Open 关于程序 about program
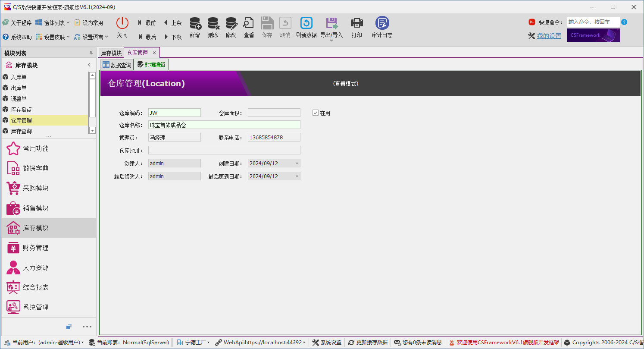Image resolution: width=644 pixels, height=349 pixels. [x=17, y=23]
